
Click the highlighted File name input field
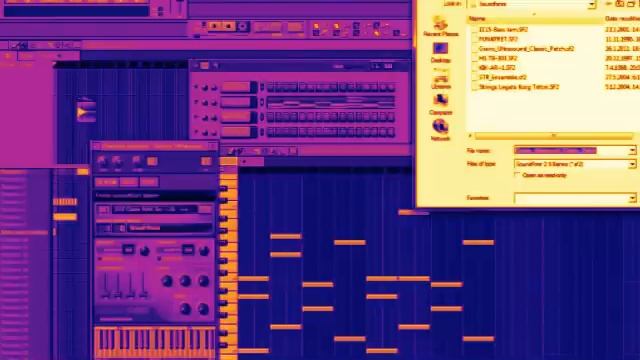(571, 151)
